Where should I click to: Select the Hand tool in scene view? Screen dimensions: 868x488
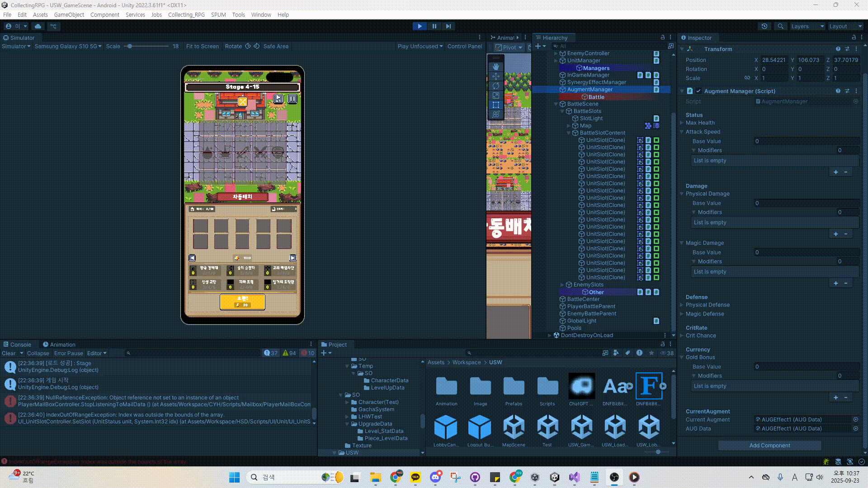[x=496, y=67]
